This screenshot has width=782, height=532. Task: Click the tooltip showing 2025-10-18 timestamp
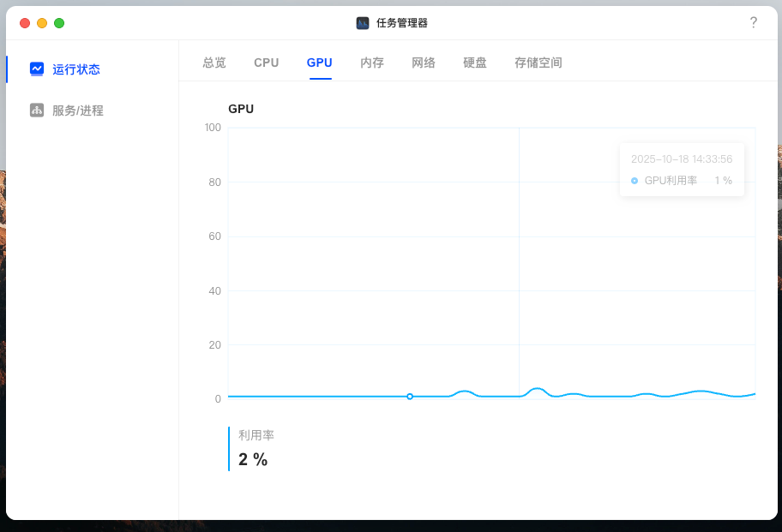tap(682, 169)
